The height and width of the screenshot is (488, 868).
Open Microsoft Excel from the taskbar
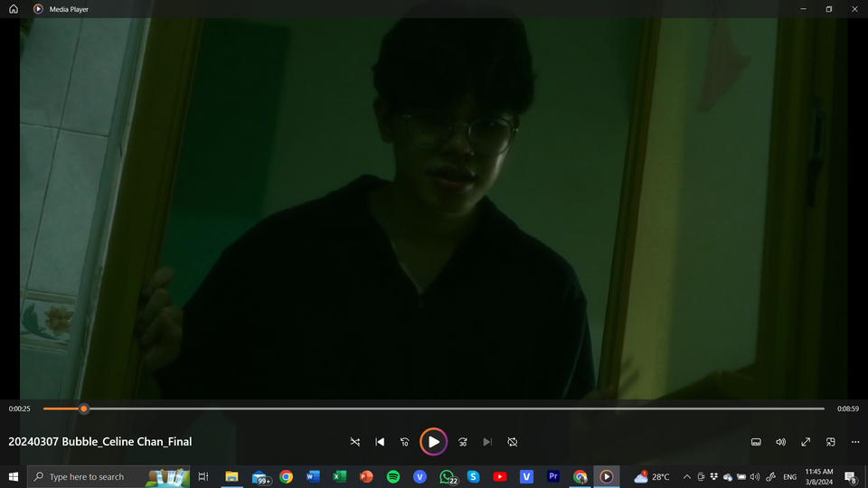[339, 476]
